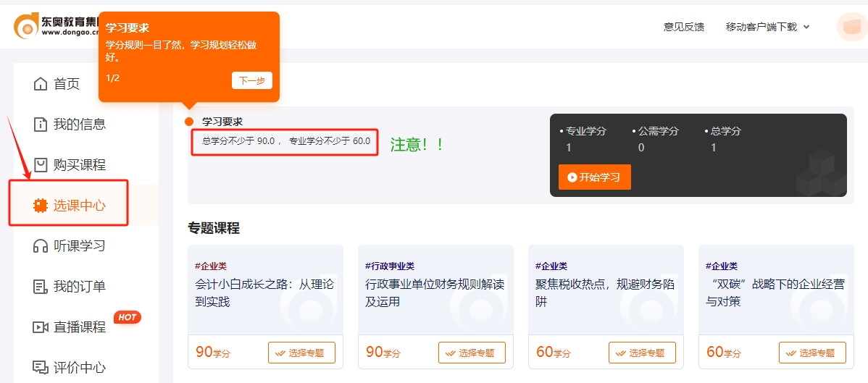Select topic 会计小白成长之路 with 选择专题

(301, 353)
